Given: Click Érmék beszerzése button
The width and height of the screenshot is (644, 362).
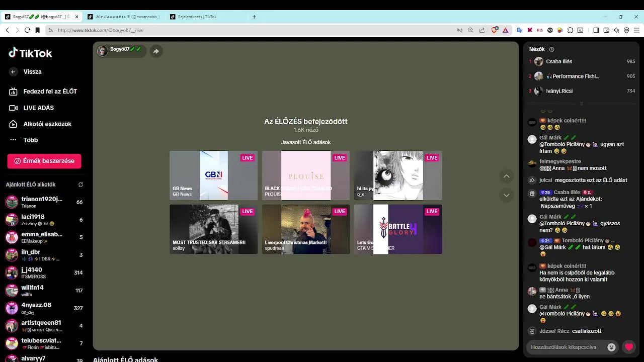Looking at the screenshot, I should click(x=44, y=161).
